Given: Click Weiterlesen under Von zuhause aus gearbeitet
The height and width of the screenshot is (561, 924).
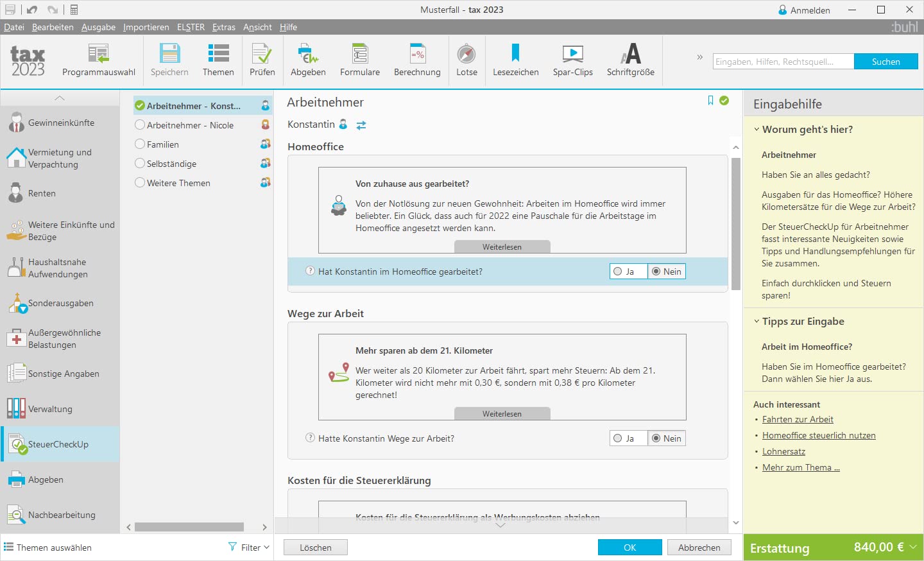Looking at the screenshot, I should click(502, 247).
